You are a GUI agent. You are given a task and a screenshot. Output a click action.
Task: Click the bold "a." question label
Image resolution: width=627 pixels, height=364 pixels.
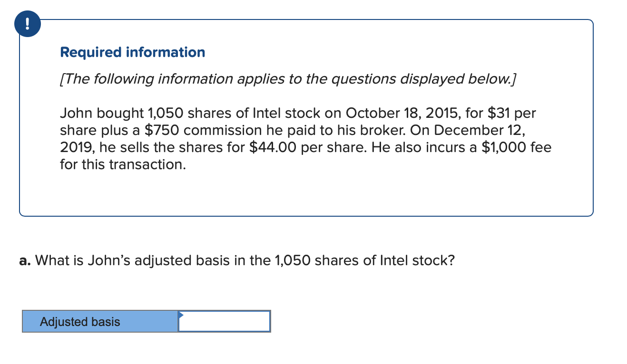pyautogui.click(x=26, y=260)
